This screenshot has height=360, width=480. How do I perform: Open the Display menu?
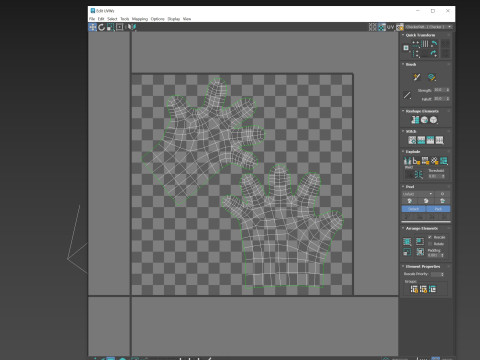(174, 19)
